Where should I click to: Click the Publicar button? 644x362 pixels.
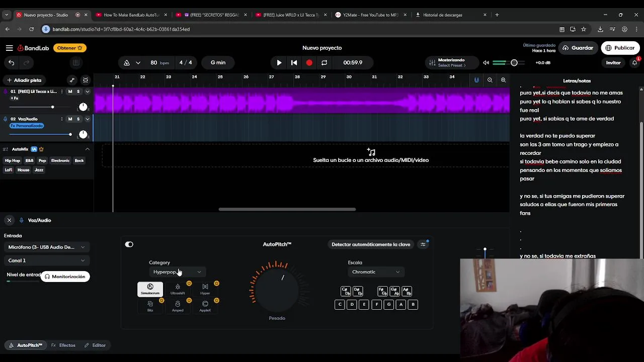tap(620, 48)
